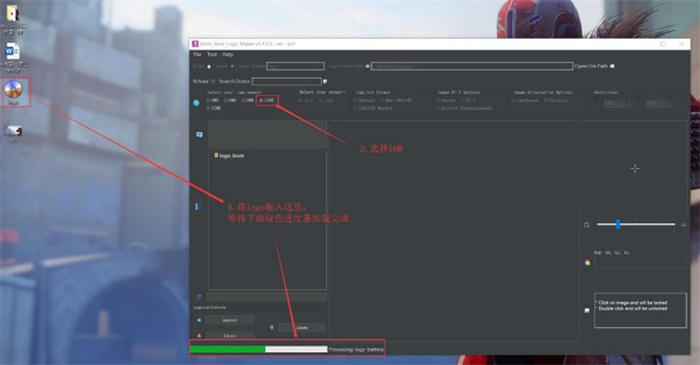The width and height of the screenshot is (700, 365).
Task: Click the magnifier icon beside the zoom slider
Action: [587, 225]
